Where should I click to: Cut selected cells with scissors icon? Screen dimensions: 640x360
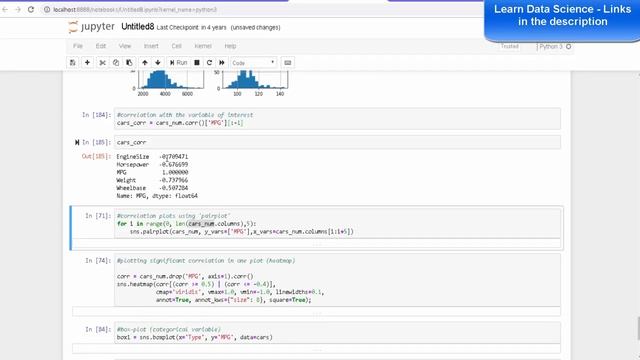coord(102,62)
